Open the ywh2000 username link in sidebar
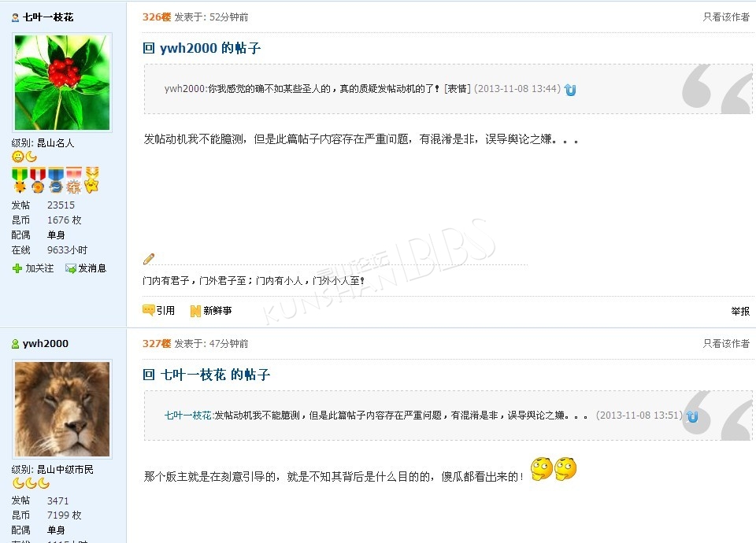Image resolution: width=756 pixels, height=543 pixels. click(46, 344)
